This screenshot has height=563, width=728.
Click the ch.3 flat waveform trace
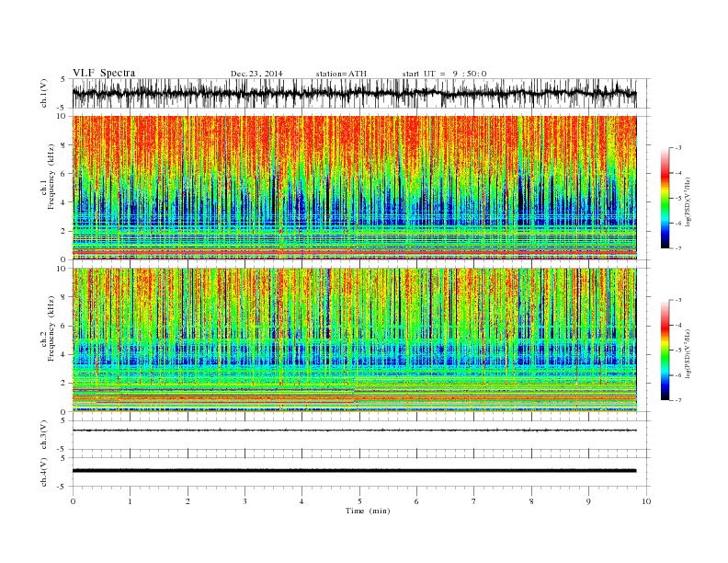[x=354, y=431]
